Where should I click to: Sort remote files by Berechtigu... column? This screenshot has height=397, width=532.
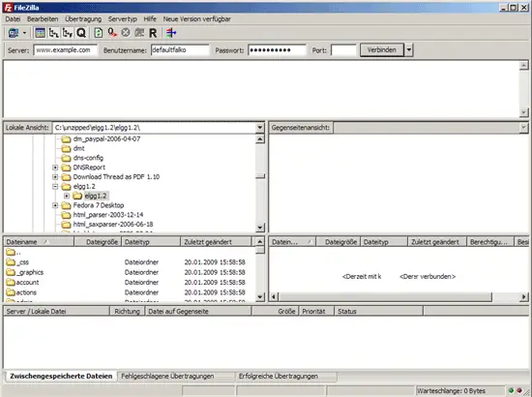point(490,242)
